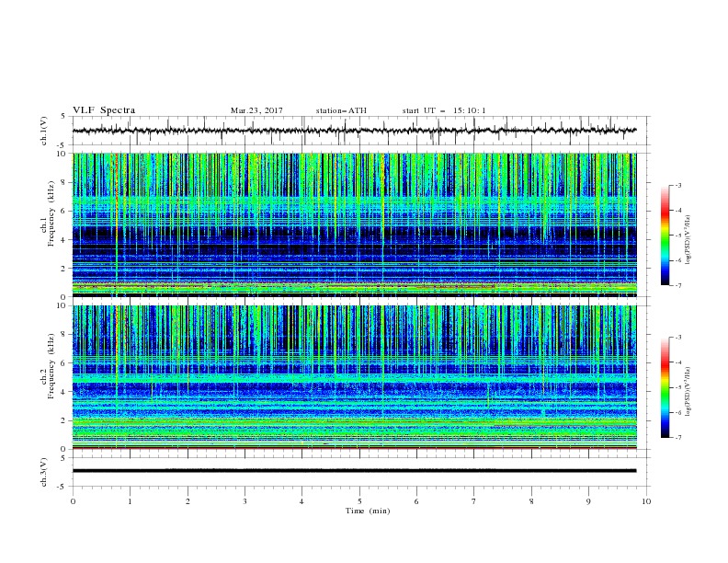Image resolution: width=728 pixels, height=563 pixels.
Task: Click the "Time (min)" axis label
Action: [368, 511]
